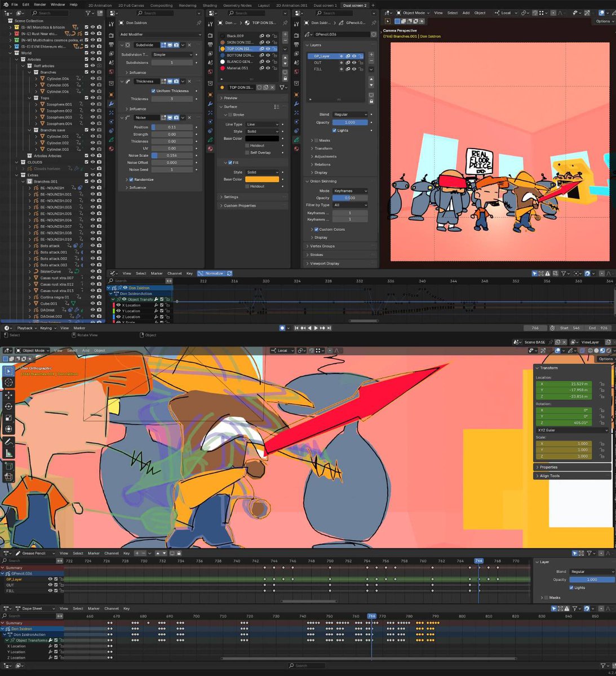Screen dimensions: 616x676
Task: Hide Cylinder.004 in the outliner
Action: [92, 78]
